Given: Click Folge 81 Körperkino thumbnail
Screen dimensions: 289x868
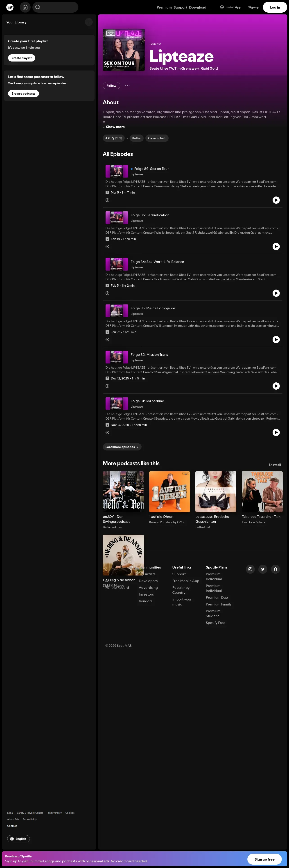Looking at the screenshot, I should click(117, 404).
